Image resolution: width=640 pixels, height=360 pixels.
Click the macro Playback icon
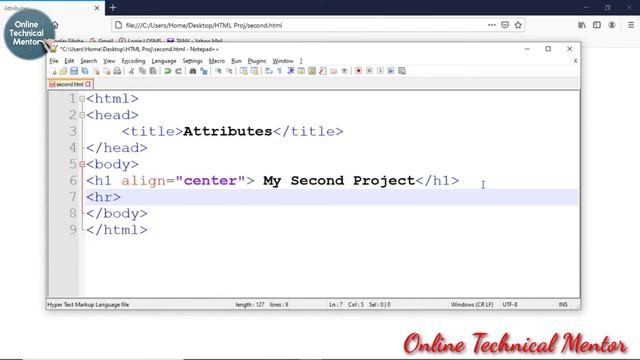pyautogui.click(x=380, y=71)
